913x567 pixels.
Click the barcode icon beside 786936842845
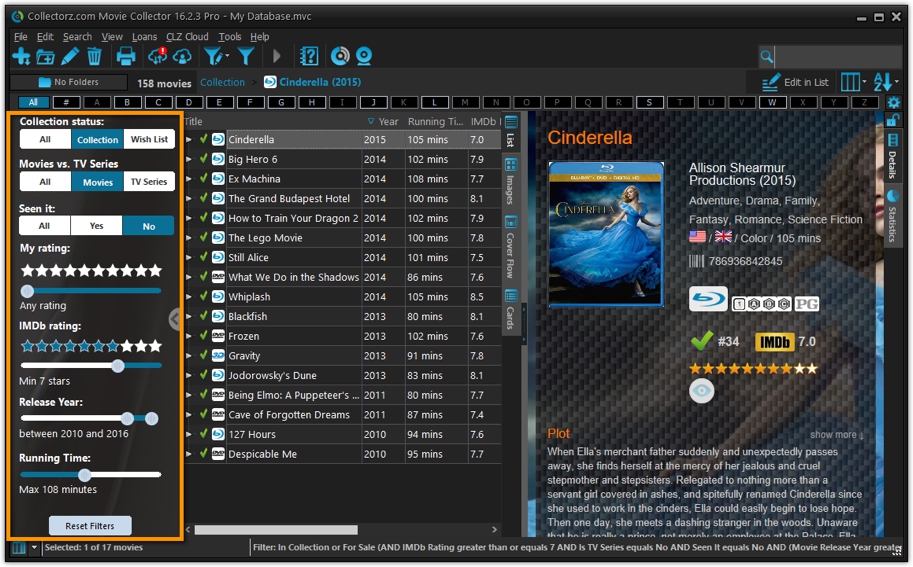(x=696, y=261)
